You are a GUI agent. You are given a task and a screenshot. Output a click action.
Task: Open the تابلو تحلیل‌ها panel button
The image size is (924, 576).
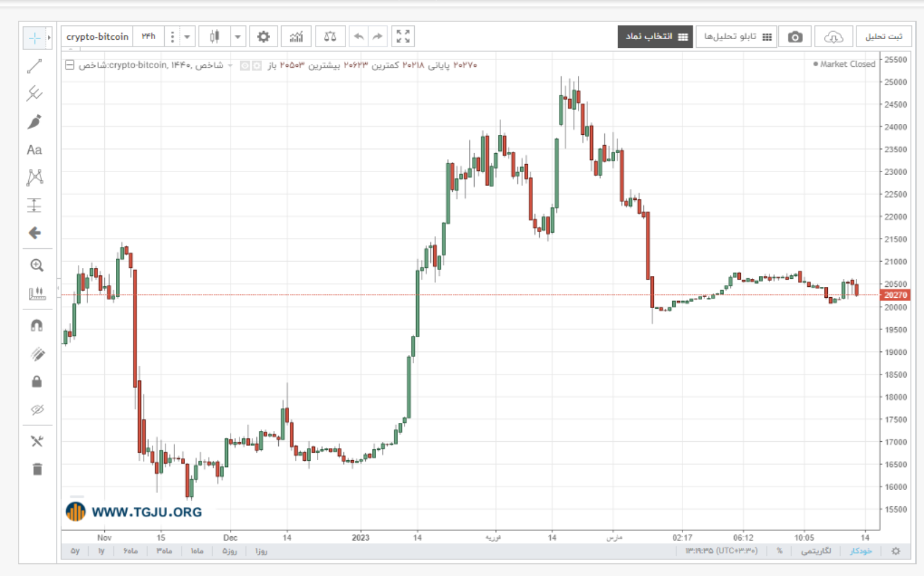pyautogui.click(x=737, y=37)
